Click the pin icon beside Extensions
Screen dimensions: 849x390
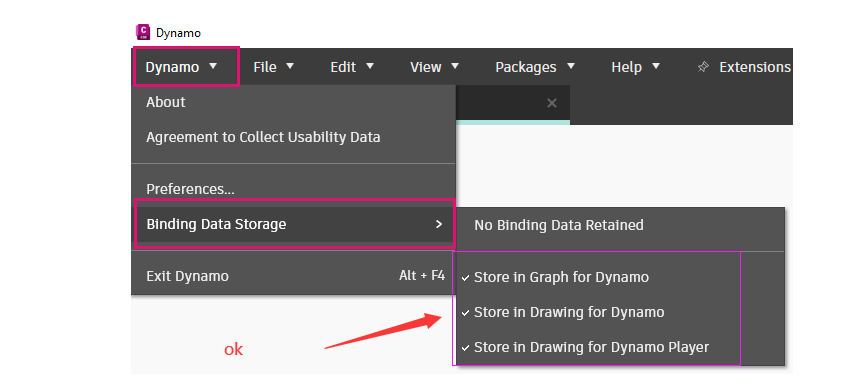[x=703, y=67]
